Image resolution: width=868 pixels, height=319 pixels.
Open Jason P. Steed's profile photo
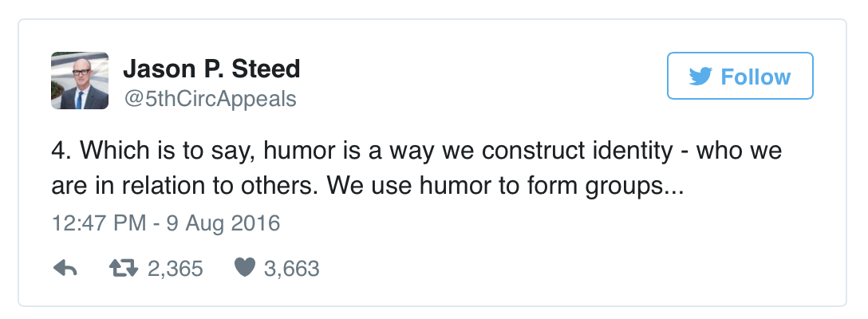(x=80, y=81)
